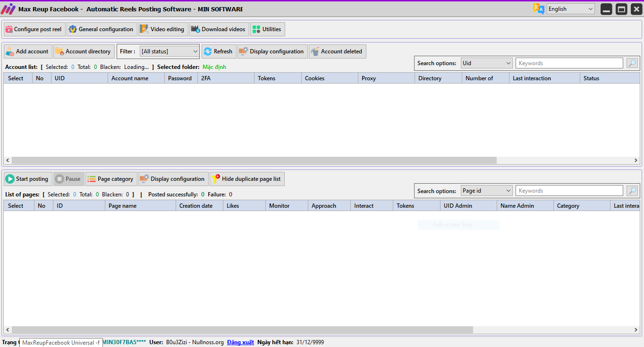Open General configuration

point(102,29)
